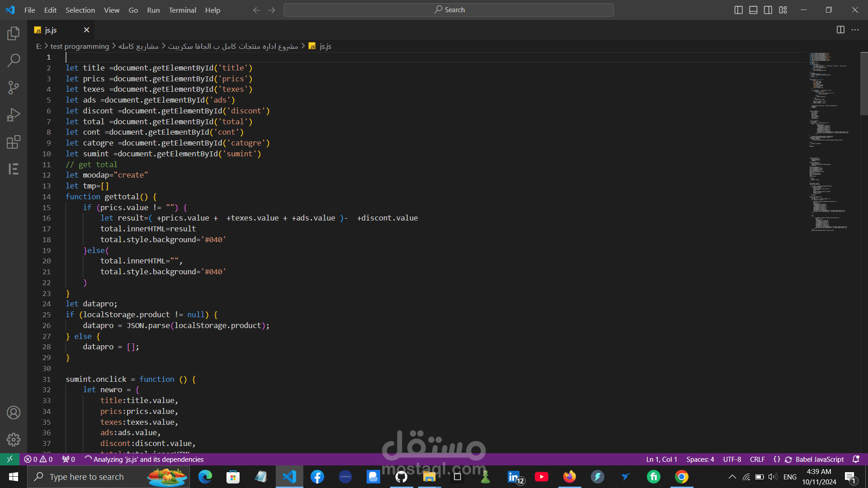Split the editor to the right
The width and height of the screenshot is (868, 488).
(840, 30)
